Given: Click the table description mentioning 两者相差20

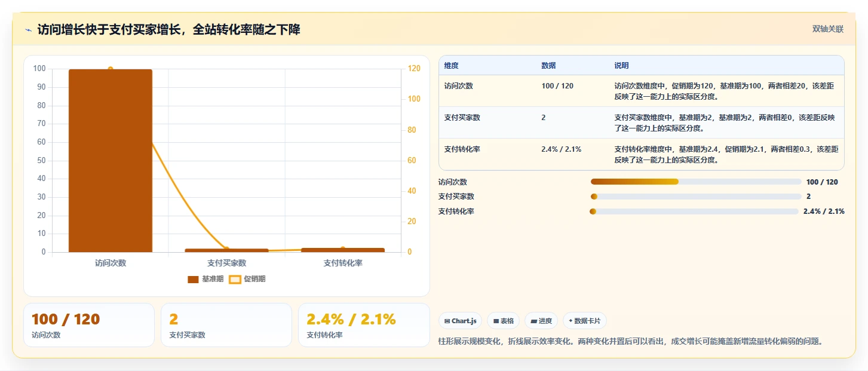Looking at the screenshot, I should pos(725,91).
